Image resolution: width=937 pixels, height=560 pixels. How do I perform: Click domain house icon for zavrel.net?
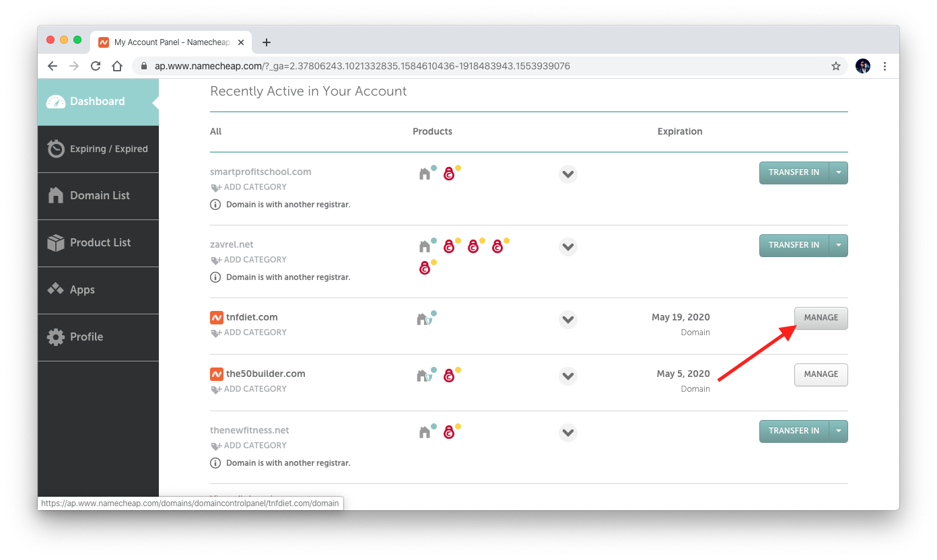tap(425, 246)
